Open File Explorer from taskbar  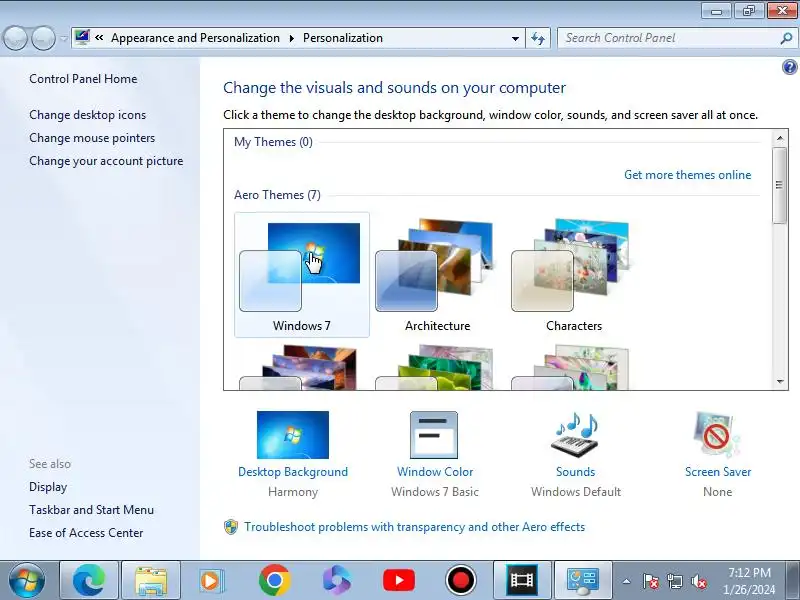151,580
